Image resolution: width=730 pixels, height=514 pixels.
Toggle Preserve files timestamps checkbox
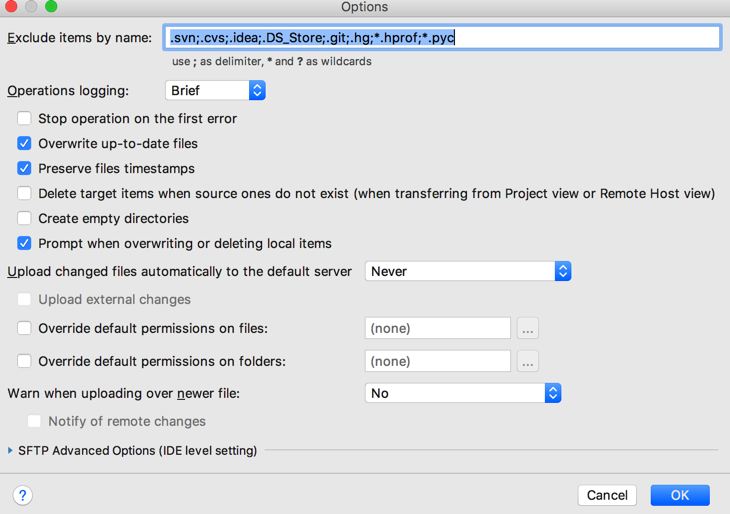click(x=25, y=169)
